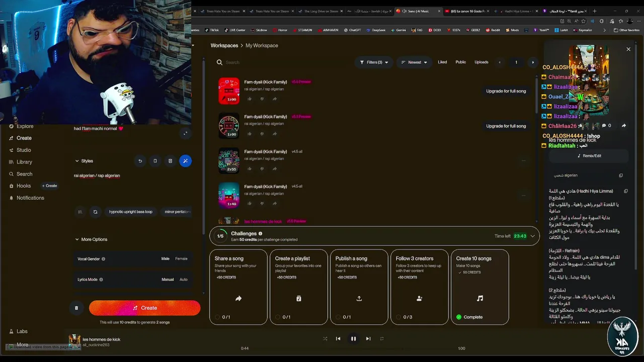Click the Challenges info icon
The height and width of the screenshot is (362, 644).
click(x=260, y=233)
